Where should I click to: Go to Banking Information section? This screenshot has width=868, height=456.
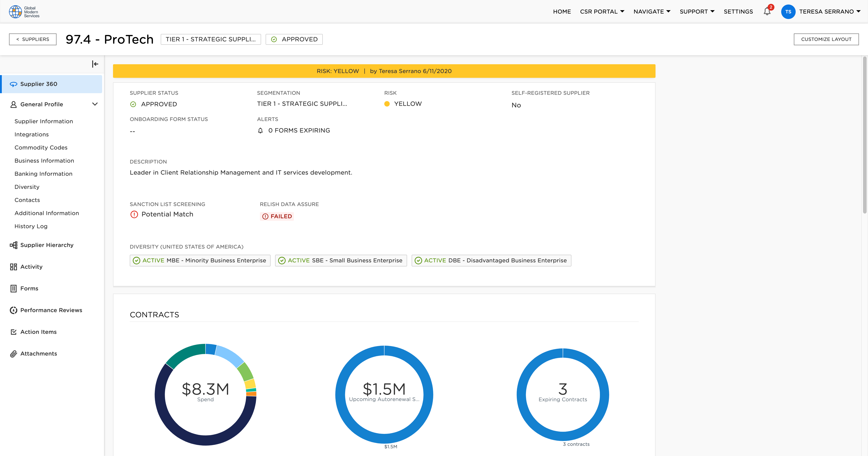(43, 174)
